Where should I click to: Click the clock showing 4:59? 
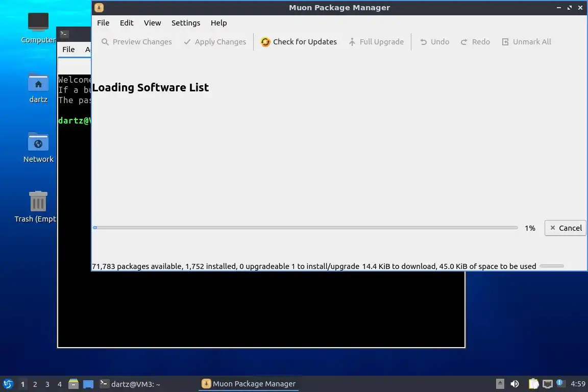578,384
